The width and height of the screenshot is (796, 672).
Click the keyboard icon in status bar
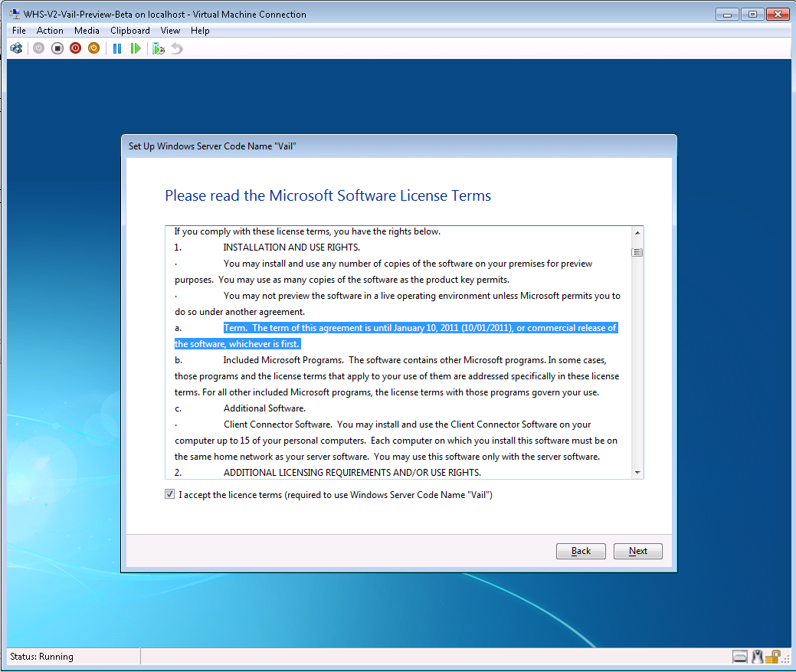click(x=739, y=657)
